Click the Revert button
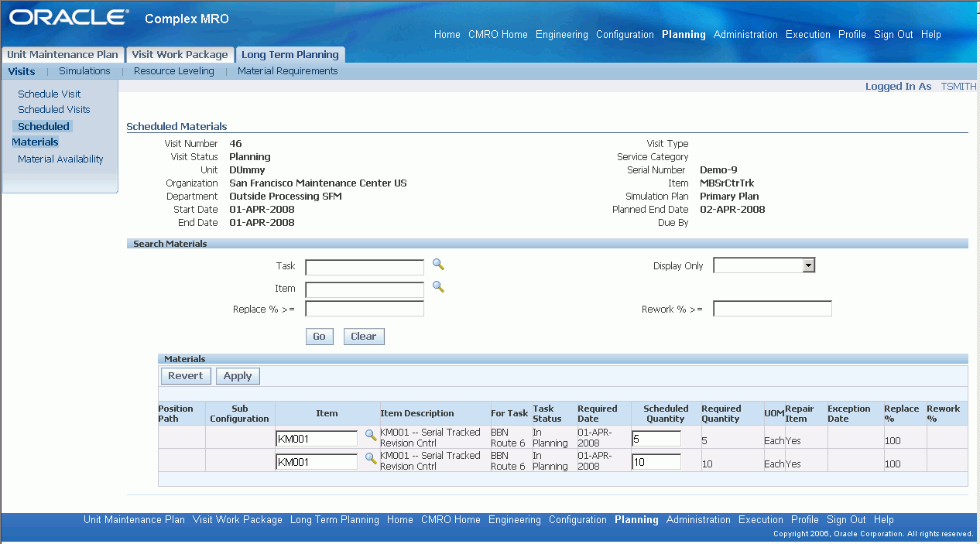 186,376
